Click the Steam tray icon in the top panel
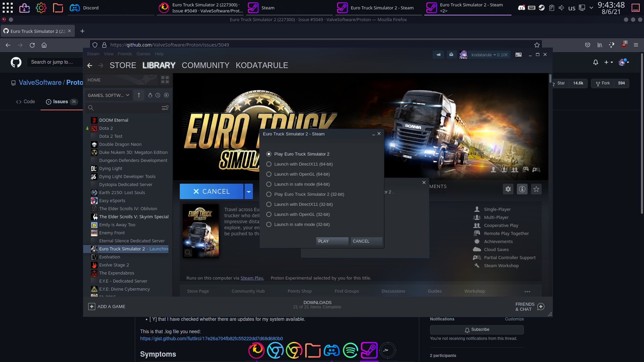 click(x=542, y=8)
